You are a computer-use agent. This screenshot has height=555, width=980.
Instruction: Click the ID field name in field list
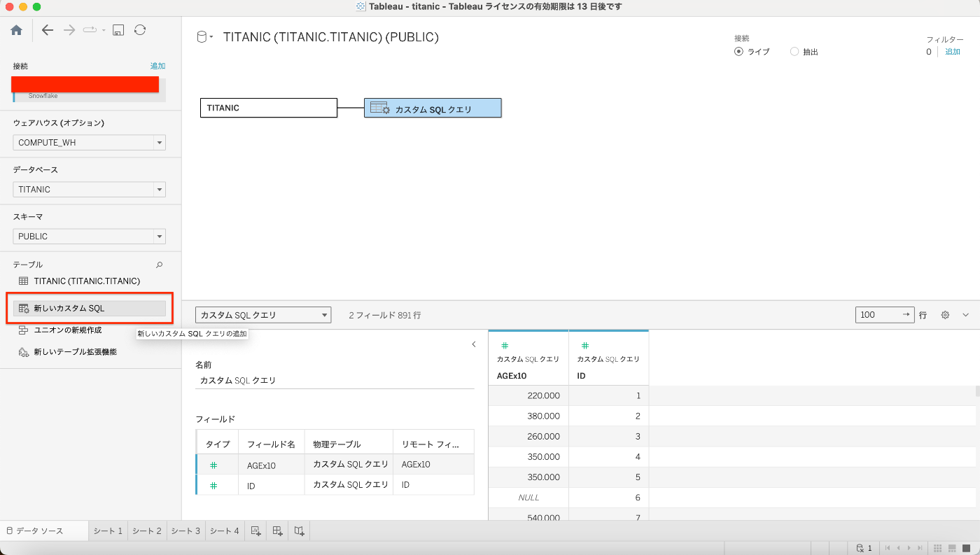tap(251, 485)
